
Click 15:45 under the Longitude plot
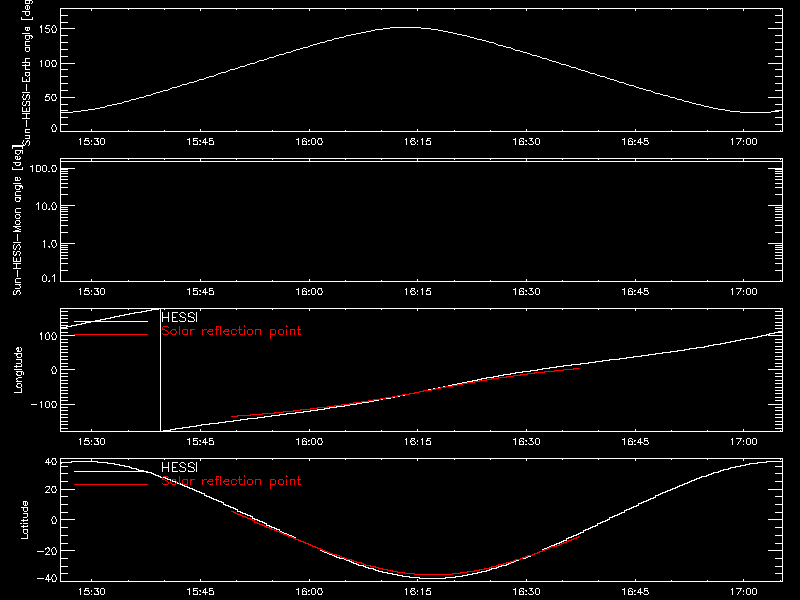pyautogui.click(x=201, y=441)
